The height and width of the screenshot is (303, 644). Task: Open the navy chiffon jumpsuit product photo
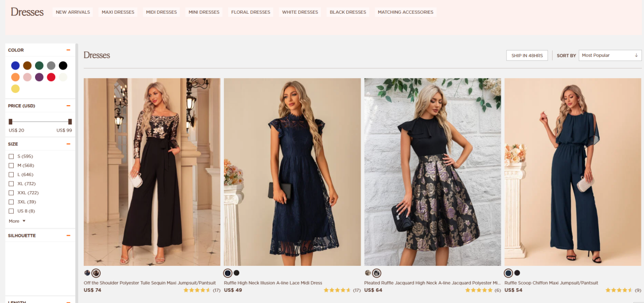(573, 172)
